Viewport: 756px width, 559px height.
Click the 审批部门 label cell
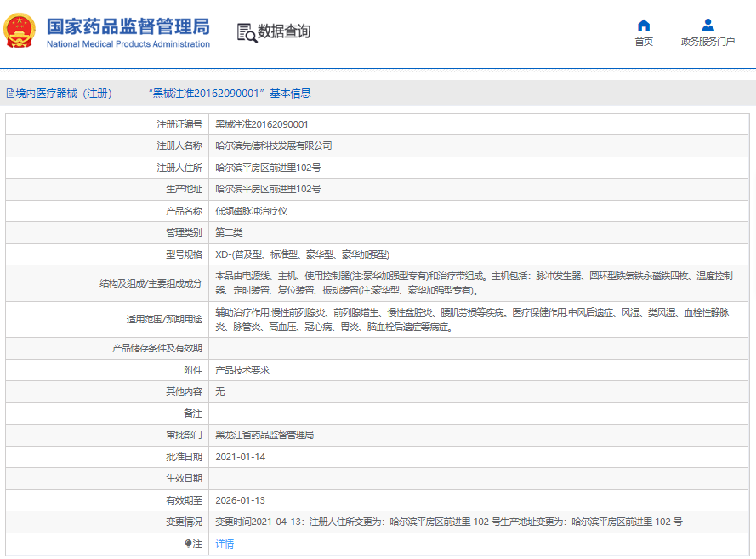107,435
